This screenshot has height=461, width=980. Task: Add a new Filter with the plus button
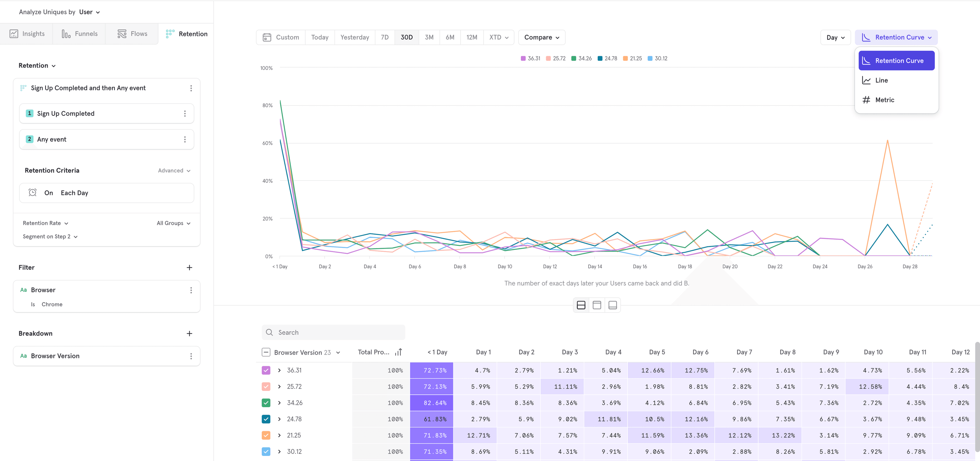point(189,267)
